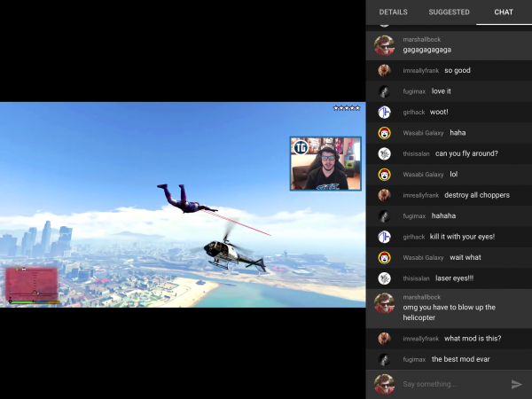Screen dimensions: 532x399
Task: Click the message 'love it'
Action: pyautogui.click(x=441, y=91)
